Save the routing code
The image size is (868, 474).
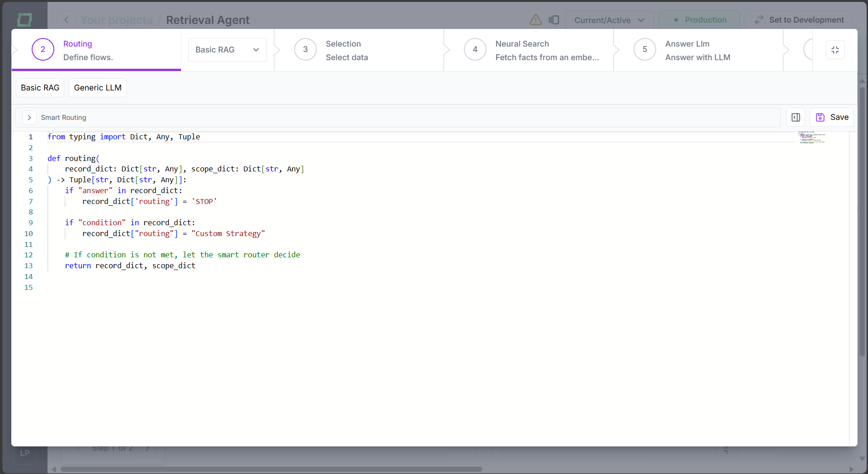[x=832, y=118]
